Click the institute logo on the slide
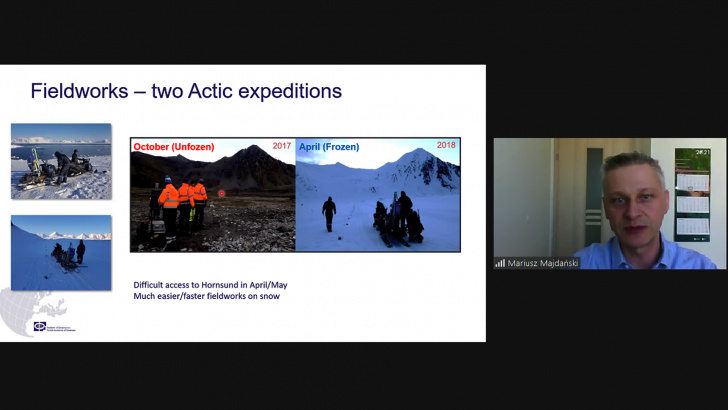The image size is (728, 410). tap(40, 326)
